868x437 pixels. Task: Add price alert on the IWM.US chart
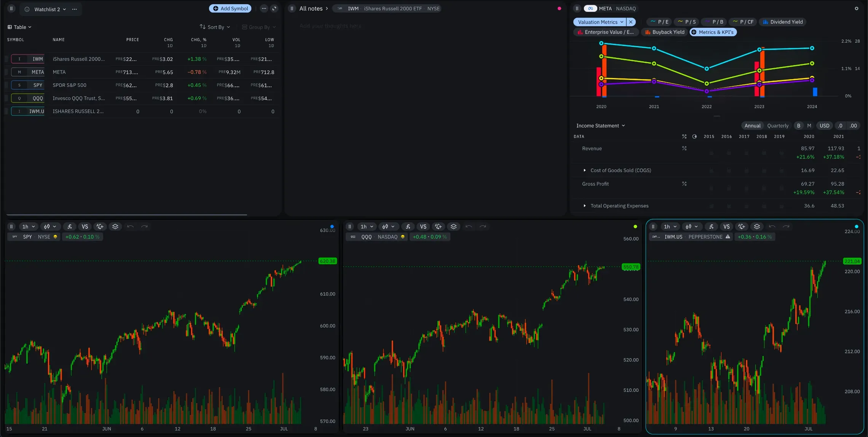click(x=742, y=226)
